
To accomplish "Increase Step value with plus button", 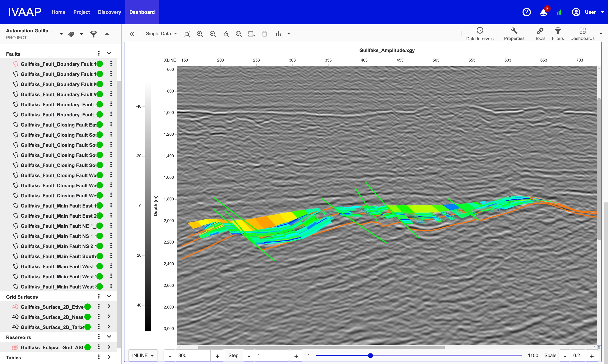I will click(x=296, y=356).
